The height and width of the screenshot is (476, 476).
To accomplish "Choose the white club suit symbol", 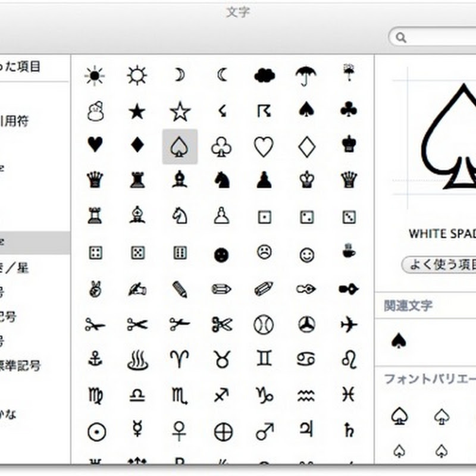I will (221, 147).
